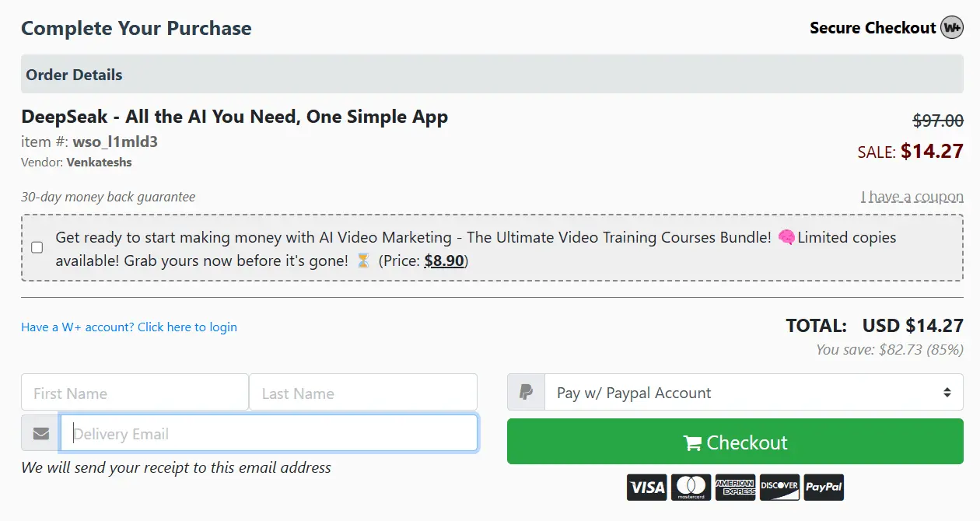
Task: Click the PayPal badge under Checkout
Action: click(x=824, y=488)
